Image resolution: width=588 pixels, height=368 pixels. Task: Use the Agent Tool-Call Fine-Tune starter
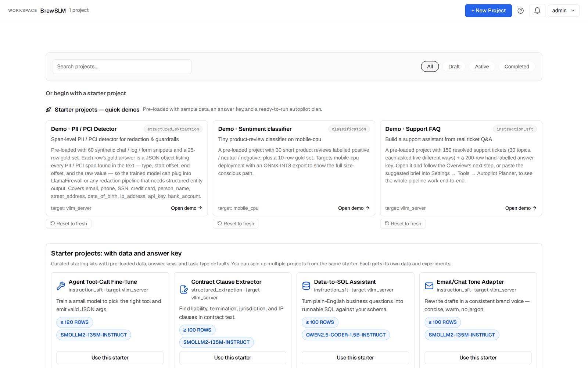[x=110, y=358]
